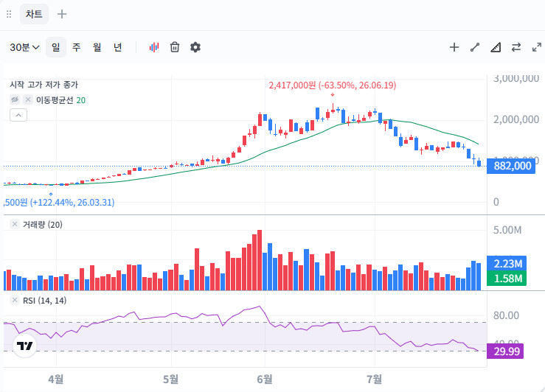Click the 이동평균선 20 label
545x392 pixels.
pyautogui.click(x=60, y=100)
